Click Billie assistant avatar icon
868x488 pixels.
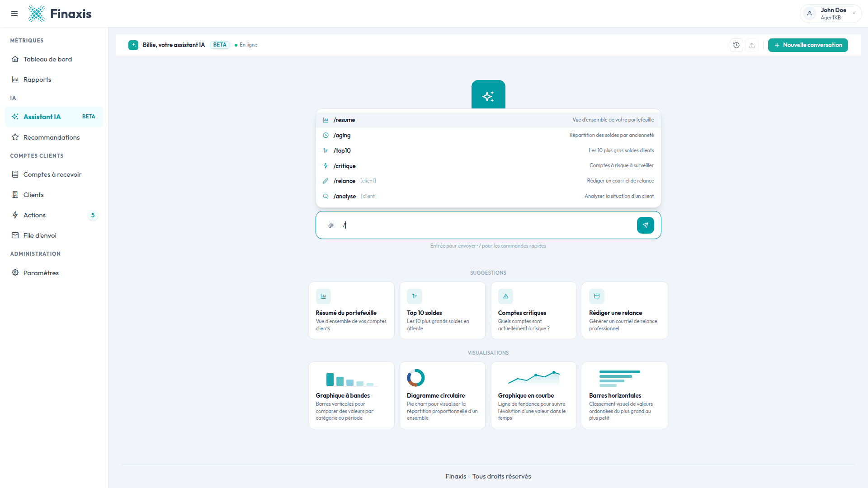coord(133,45)
